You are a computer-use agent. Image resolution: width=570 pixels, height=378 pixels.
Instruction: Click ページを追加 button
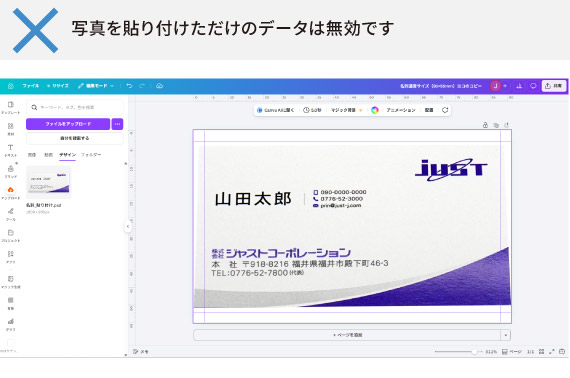click(347, 335)
